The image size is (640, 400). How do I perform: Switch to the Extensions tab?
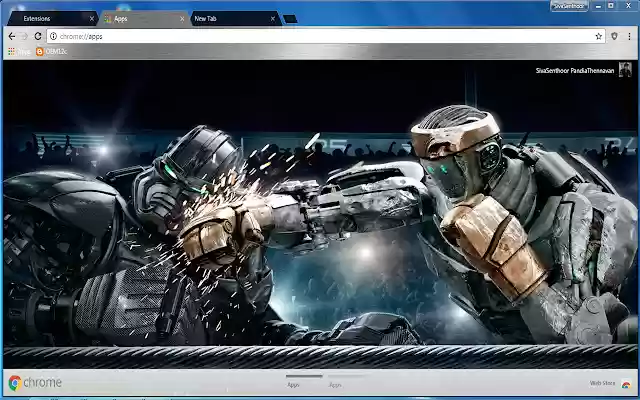click(x=52, y=19)
